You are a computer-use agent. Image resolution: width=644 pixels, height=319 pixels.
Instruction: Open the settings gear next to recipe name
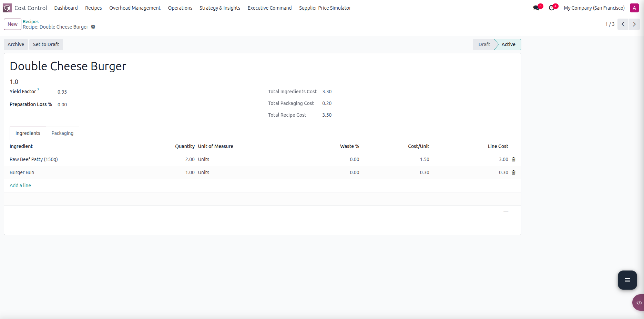click(93, 27)
